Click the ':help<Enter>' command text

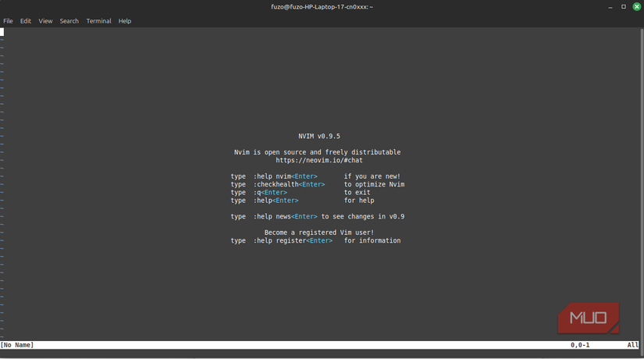click(276, 201)
